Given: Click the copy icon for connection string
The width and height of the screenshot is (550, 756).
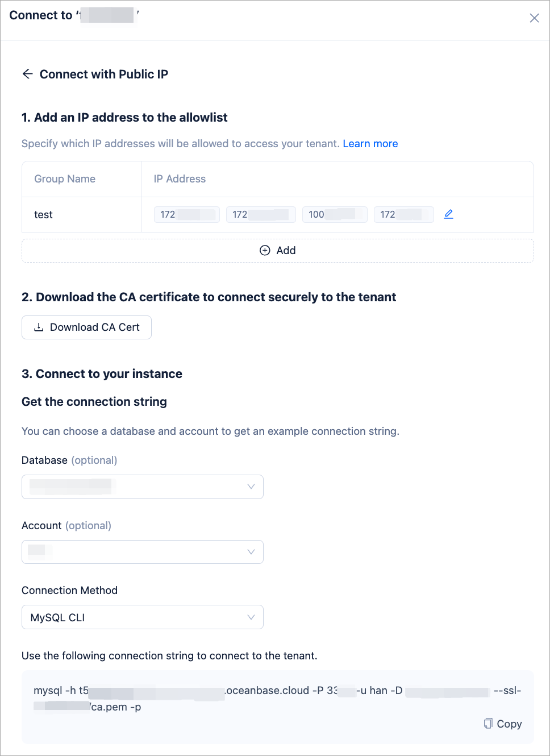Looking at the screenshot, I should (488, 724).
